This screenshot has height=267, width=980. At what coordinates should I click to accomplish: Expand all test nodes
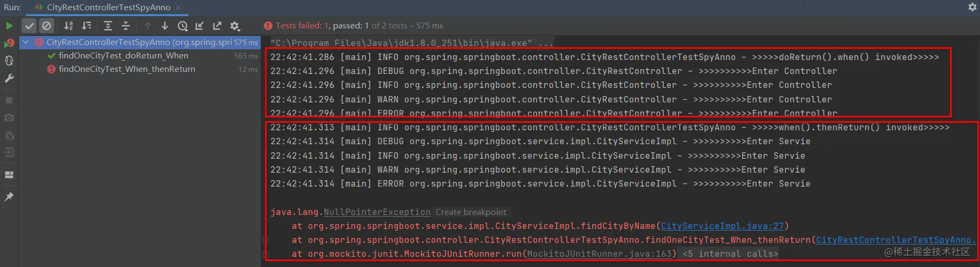pos(108,26)
